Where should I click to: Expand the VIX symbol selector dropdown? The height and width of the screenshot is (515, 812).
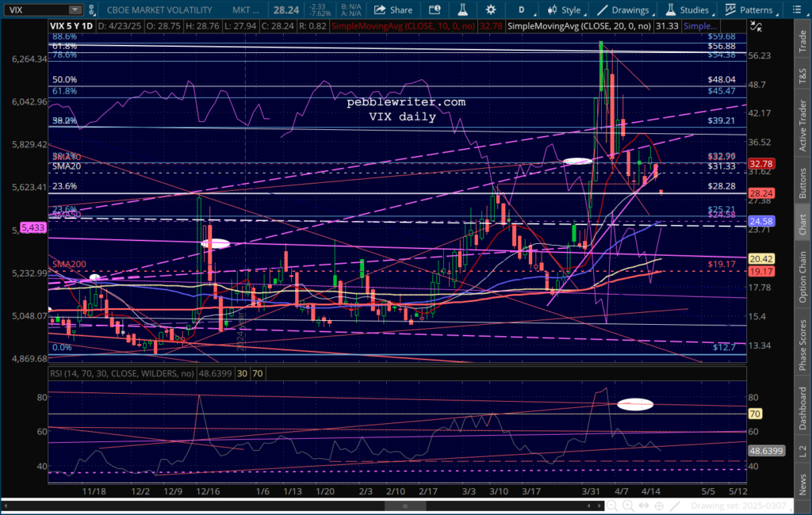click(x=74, y=10)
